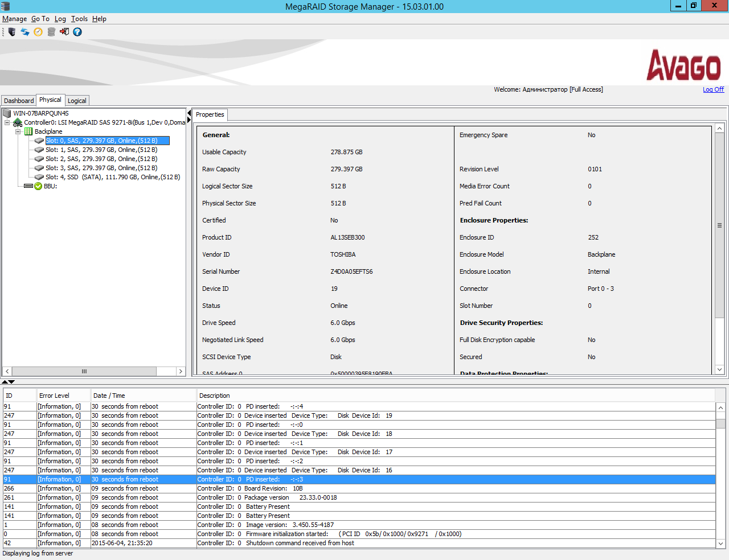Click the orange clock toolbar icon
729x560 pixels.
point(38,32)
